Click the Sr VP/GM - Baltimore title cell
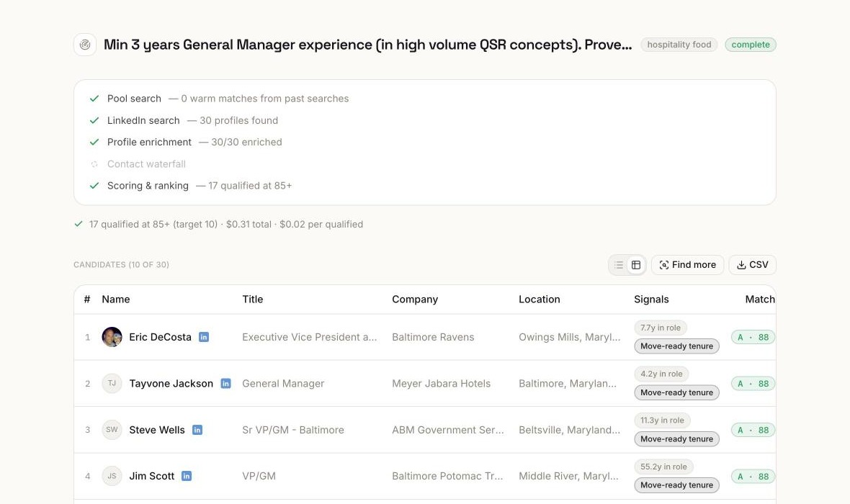Viewport: 850px width, 504px height. (x=293, y=430)
